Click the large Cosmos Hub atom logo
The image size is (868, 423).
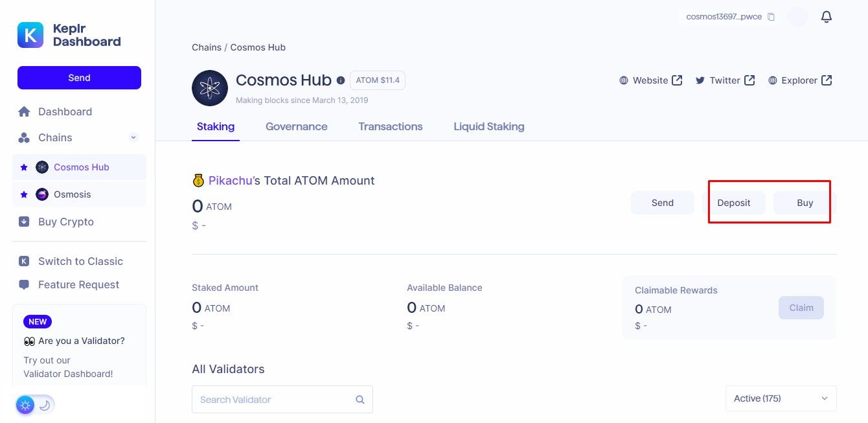pyautogui.click(x=210, y=88)
